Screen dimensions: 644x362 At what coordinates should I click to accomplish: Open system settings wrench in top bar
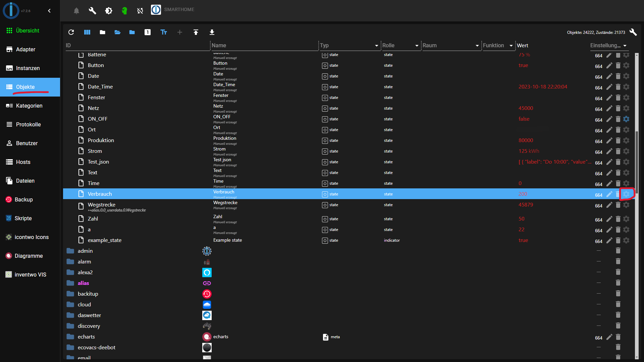(x=92, y=11)
